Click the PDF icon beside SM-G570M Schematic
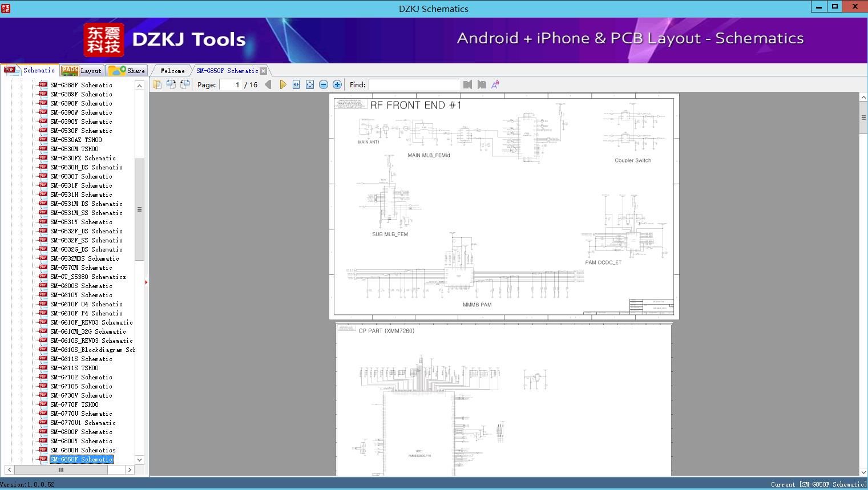Screen dimensions: 868x490 point(43,268)
